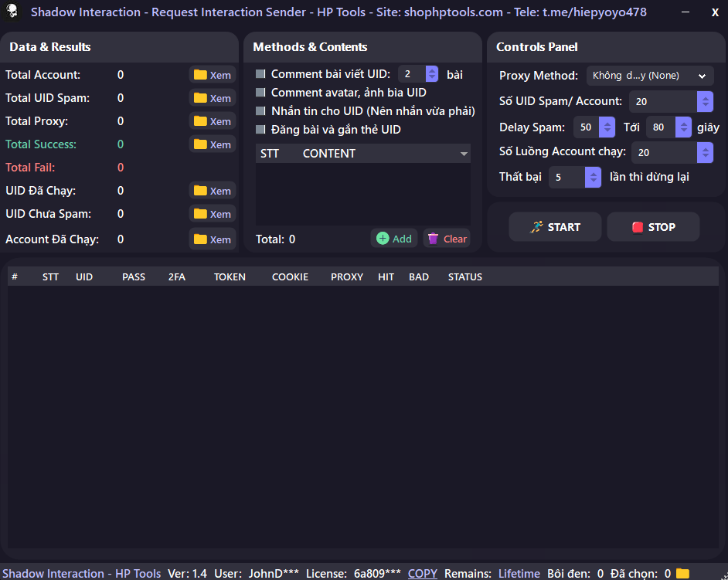Adjust Số Luồng Account chạy stepper arrows
Viewport: 728px width, 580px height.
[x=706, y=153]
